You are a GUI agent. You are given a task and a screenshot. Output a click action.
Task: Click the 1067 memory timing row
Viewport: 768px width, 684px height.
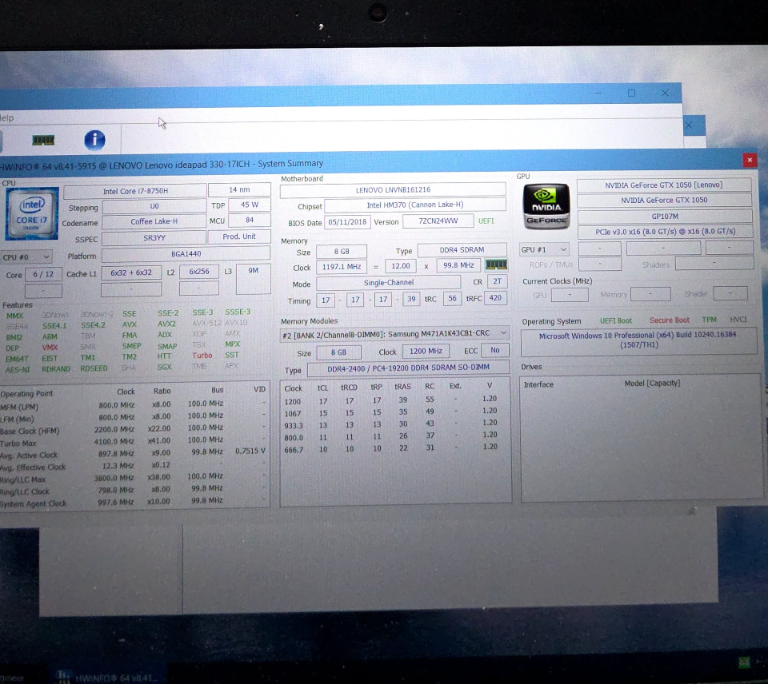(x=390, y=412)
